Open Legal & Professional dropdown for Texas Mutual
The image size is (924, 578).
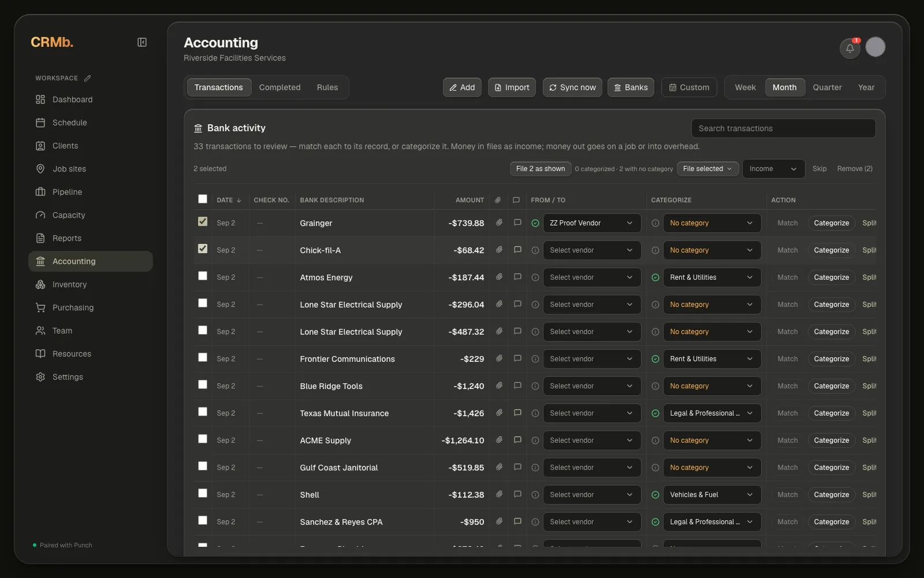coord(712,413)
